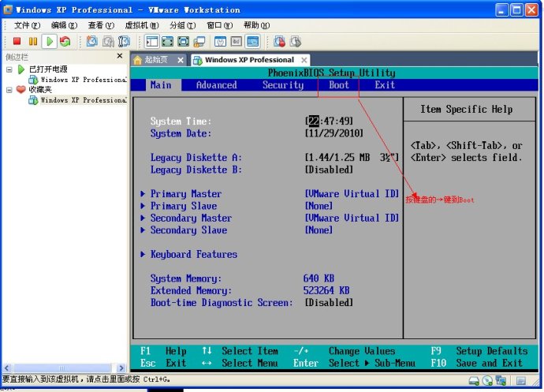The image size is (544, 392).
Task: Take a snapshot with the snapshot icon
Action: (91, 41)
